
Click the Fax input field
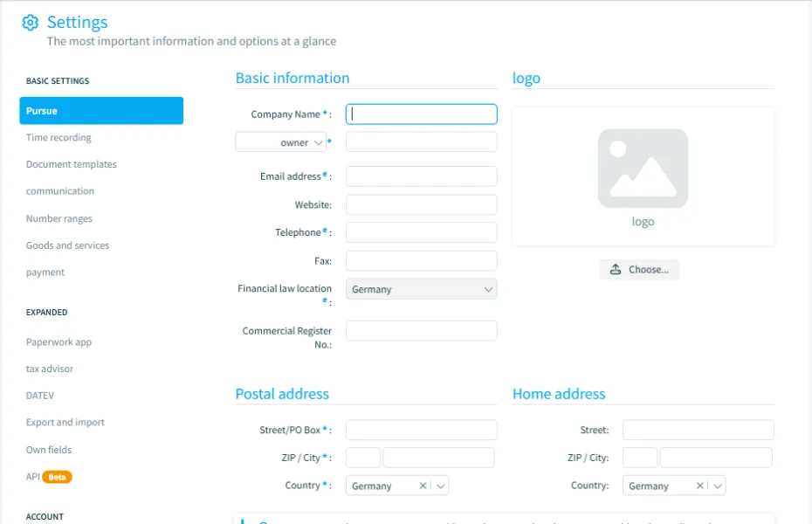click(421, 261)
